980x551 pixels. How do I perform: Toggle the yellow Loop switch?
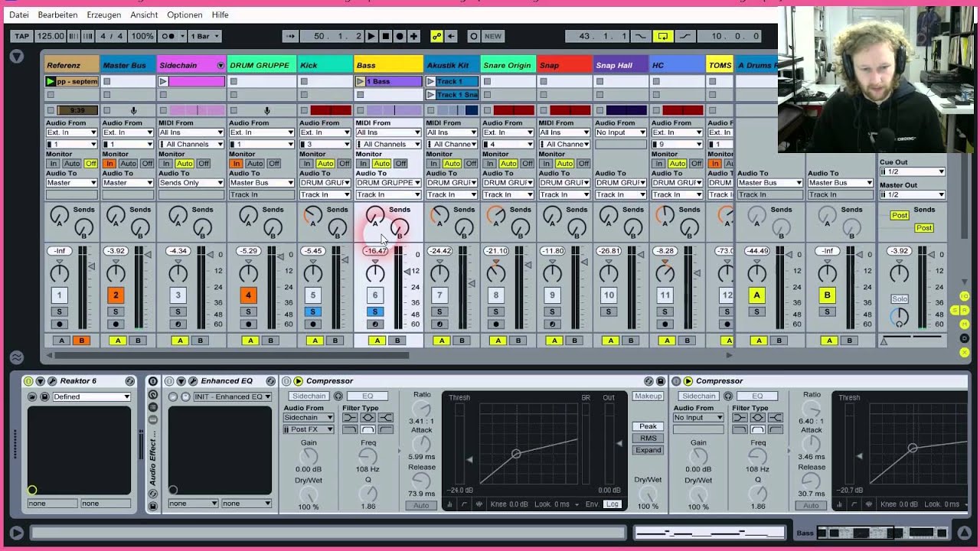click(x=663, y=36)
